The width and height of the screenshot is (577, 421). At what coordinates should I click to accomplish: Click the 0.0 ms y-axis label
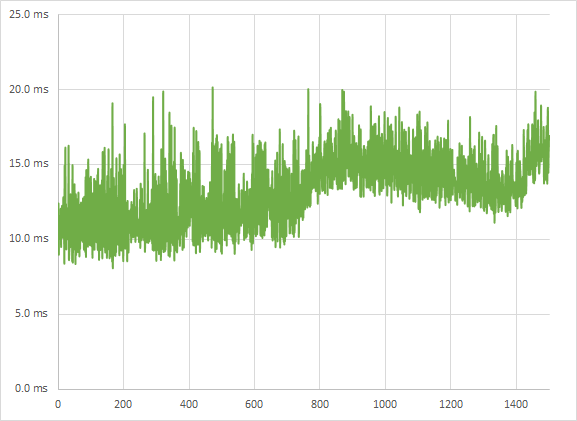(31, 388)
